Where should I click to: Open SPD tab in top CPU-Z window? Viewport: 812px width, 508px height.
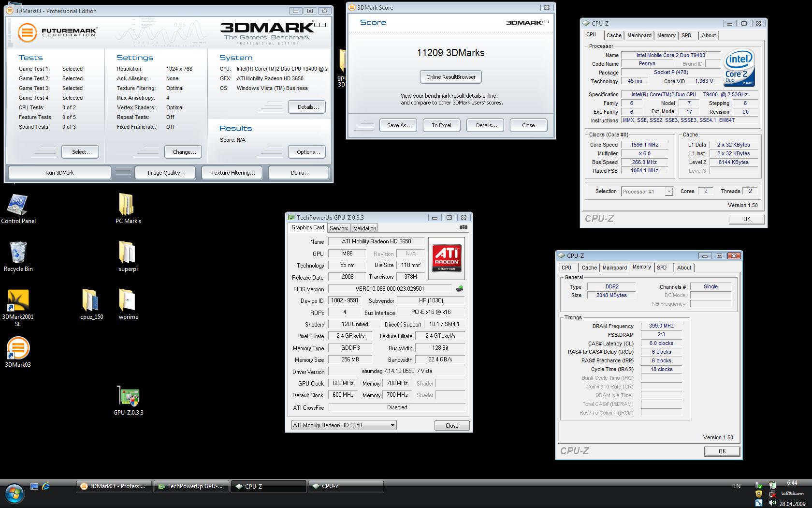pos(686,35)
